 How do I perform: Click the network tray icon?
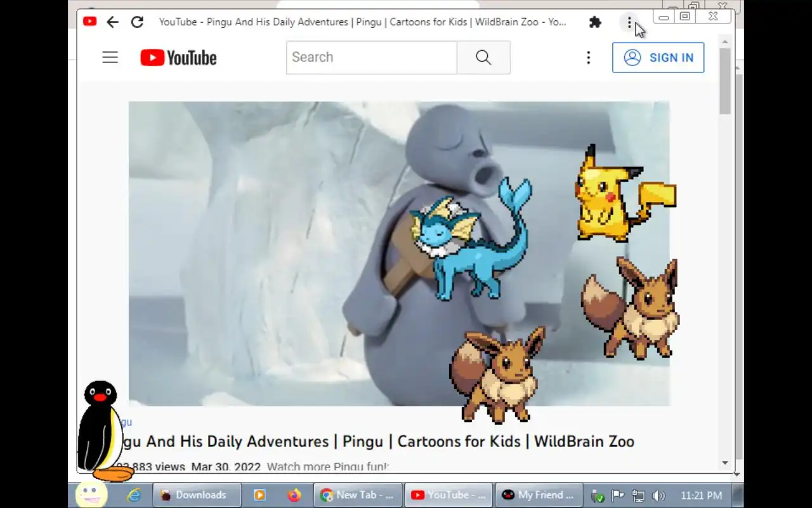tap(639, 496)
